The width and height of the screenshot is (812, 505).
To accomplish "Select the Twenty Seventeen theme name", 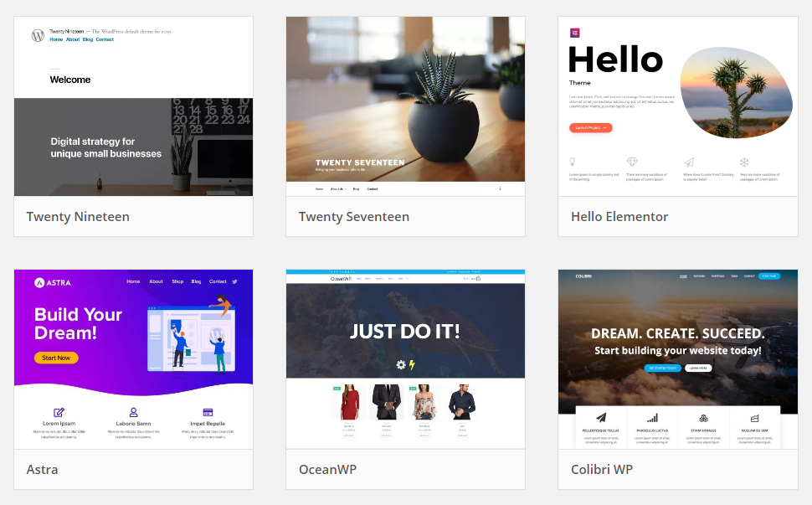I will [x=354, y=217].
